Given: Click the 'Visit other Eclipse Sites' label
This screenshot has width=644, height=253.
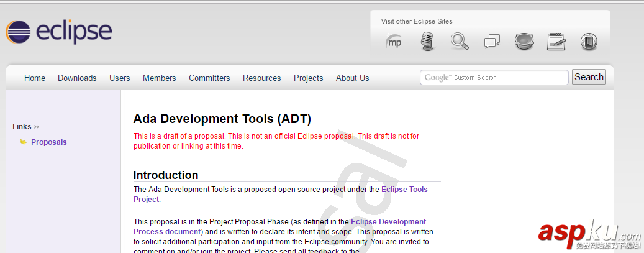Looking at the screenshot, I should click(417, 21).
